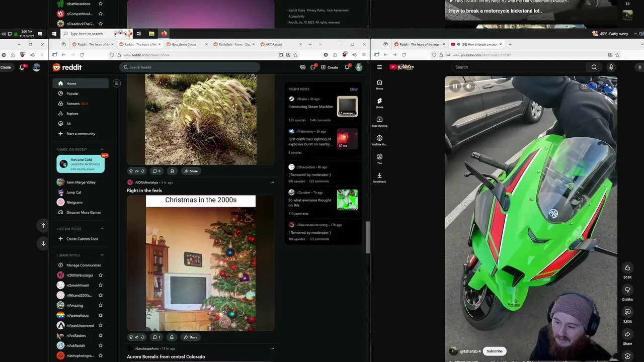Open comments on Right in the feels post

coord(156,337)
